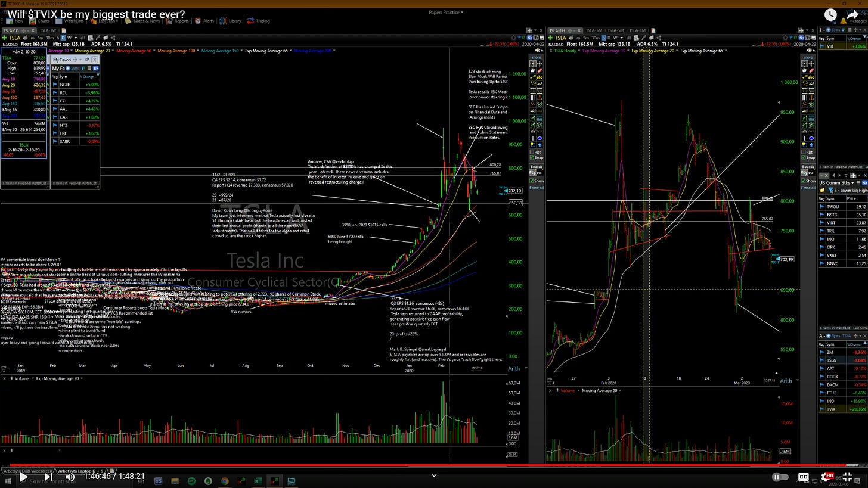Switch to the TSLA-1M chart tab
This screenshot has width=868, height=488.
coord(637,30)
